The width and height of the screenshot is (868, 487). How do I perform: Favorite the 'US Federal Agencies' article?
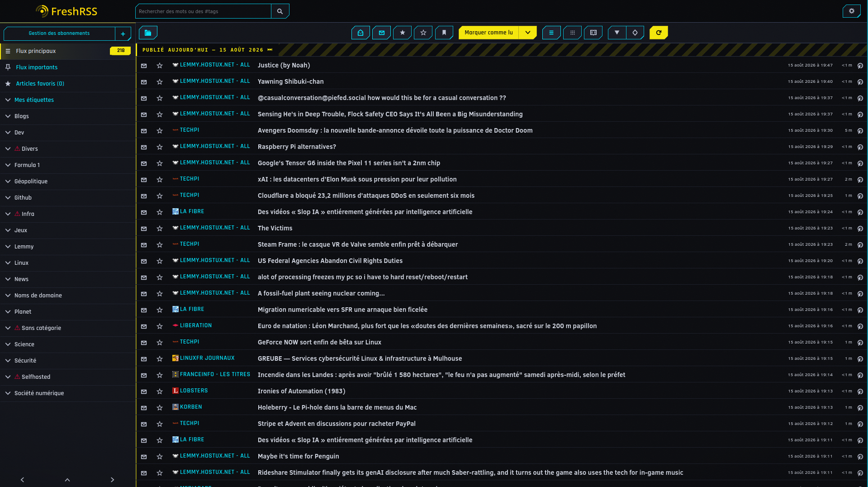click(x=160, y=261)
